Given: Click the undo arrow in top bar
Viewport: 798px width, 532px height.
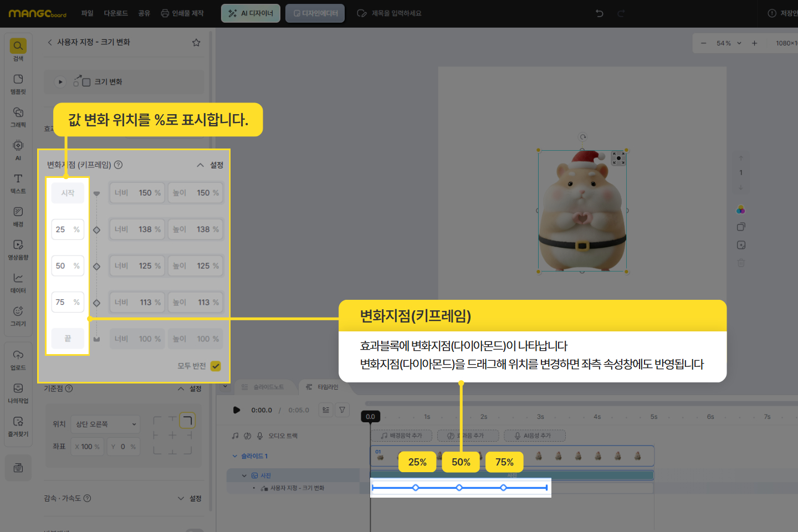Looking at the screenshot, I should (x=599, y=13).
